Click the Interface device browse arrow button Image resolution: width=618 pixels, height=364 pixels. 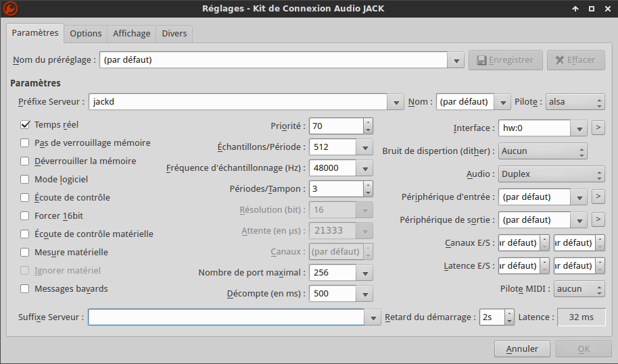(598, 128)
